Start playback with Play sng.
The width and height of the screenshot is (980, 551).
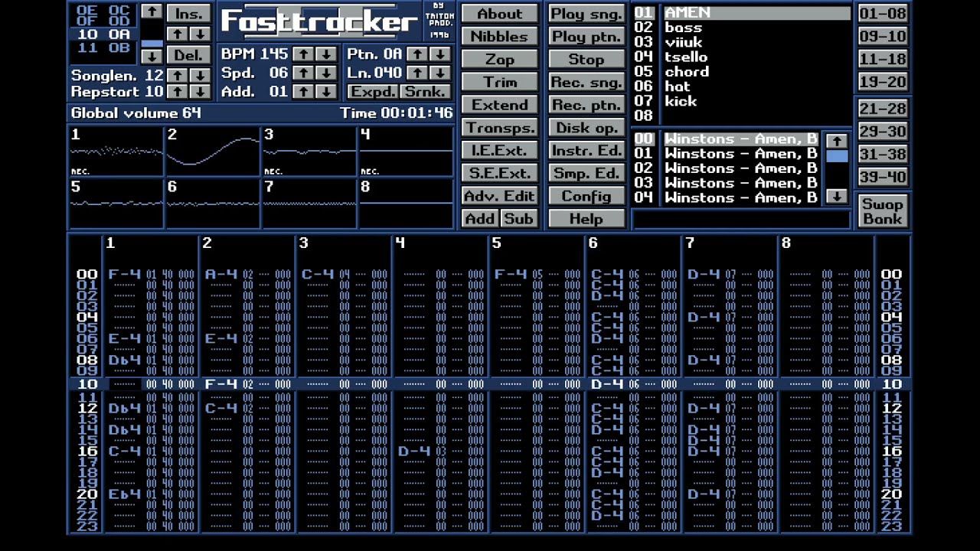pyautogui.click(x=586, y=14)
